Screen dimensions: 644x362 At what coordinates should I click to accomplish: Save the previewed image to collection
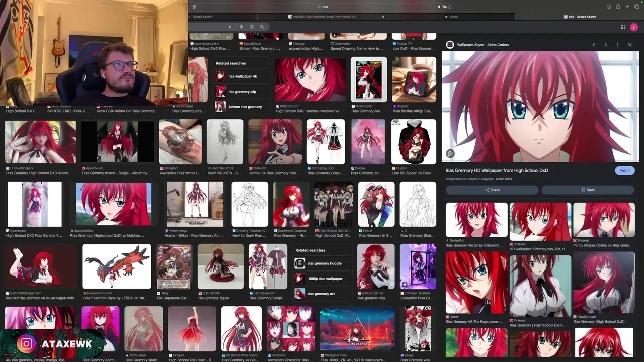click(588, 190)
